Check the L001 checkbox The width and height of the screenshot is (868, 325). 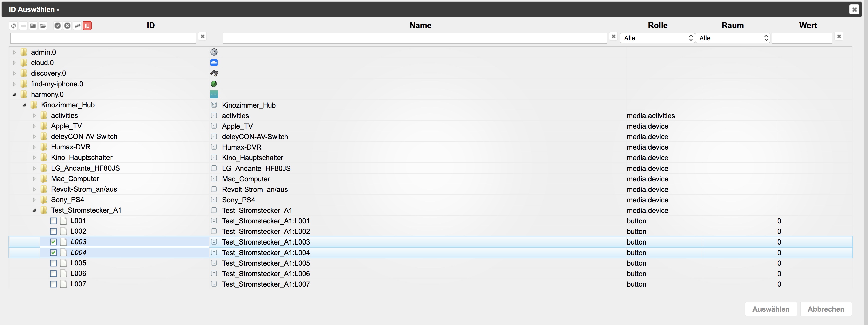[53, 221]
